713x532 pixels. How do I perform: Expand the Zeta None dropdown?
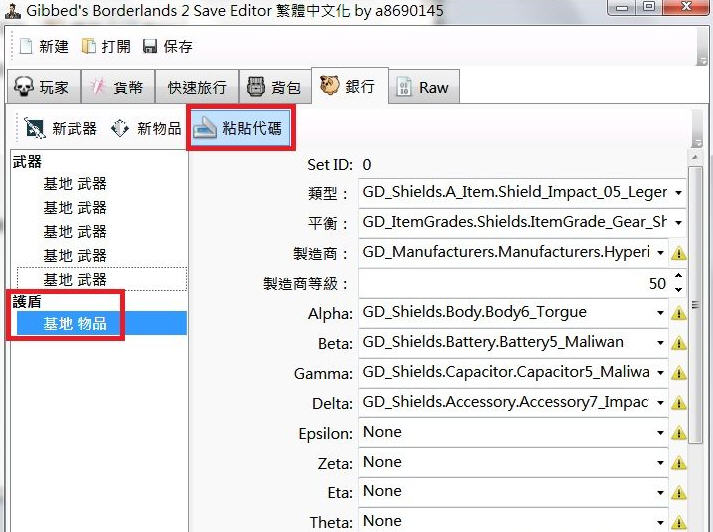pos(660,463)
